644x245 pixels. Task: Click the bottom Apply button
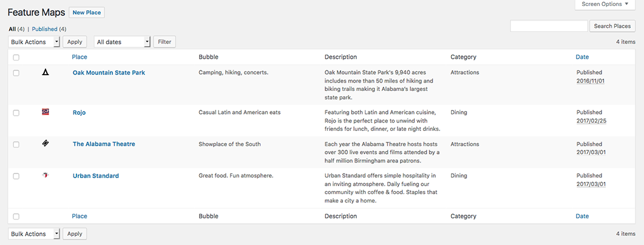[75, 234]
